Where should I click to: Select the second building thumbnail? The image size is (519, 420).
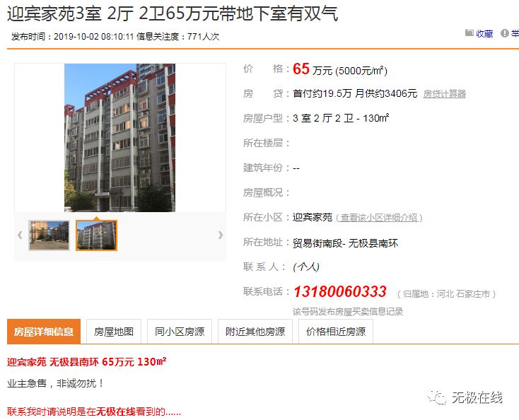96,235
